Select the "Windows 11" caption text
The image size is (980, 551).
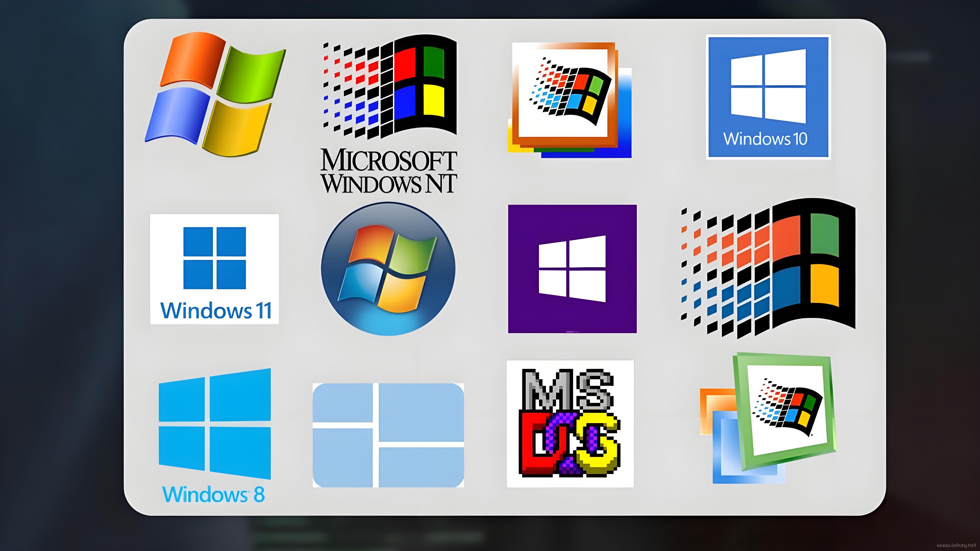point(216,310)
